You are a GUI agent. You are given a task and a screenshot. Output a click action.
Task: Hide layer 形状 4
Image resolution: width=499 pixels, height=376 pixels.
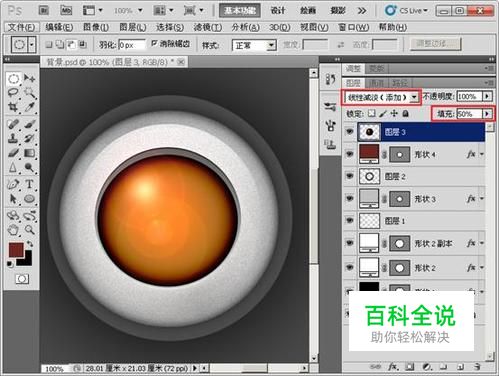pos(349,154)
